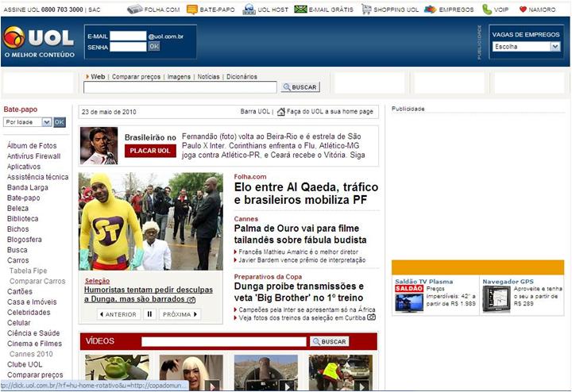
Task: Open Francês Mathieu Amalric link
Action: pos(298,252)
